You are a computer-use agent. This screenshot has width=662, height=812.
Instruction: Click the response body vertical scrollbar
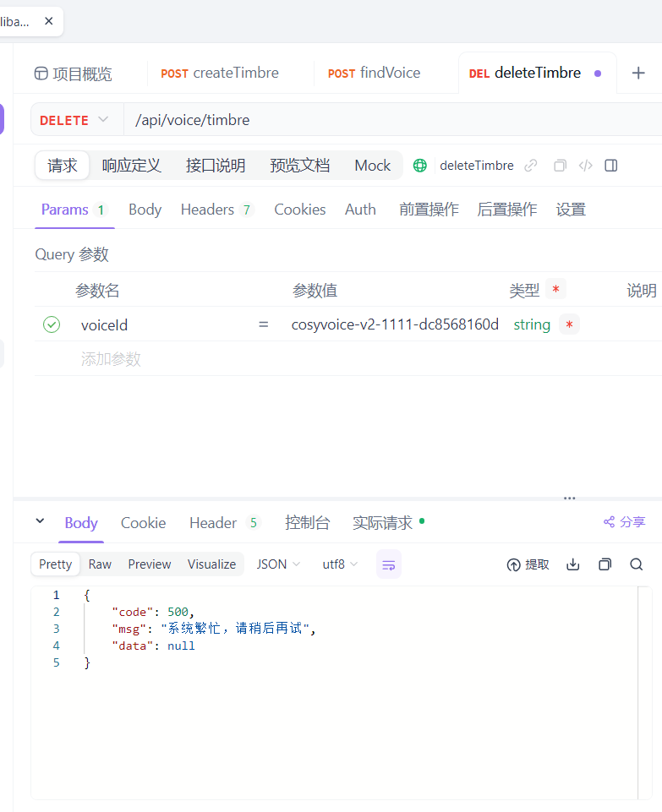(x=644, y=693)
